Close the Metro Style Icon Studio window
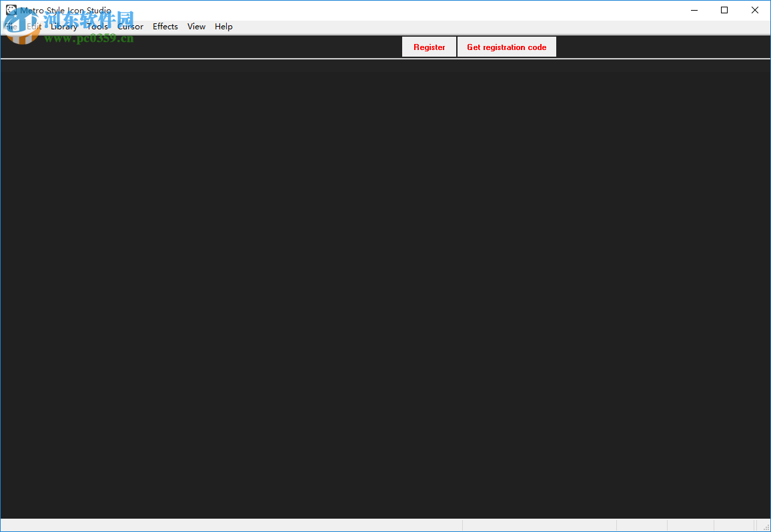Image resolution: width=771 pixels, height=532 pixels. tap(755, 10)
